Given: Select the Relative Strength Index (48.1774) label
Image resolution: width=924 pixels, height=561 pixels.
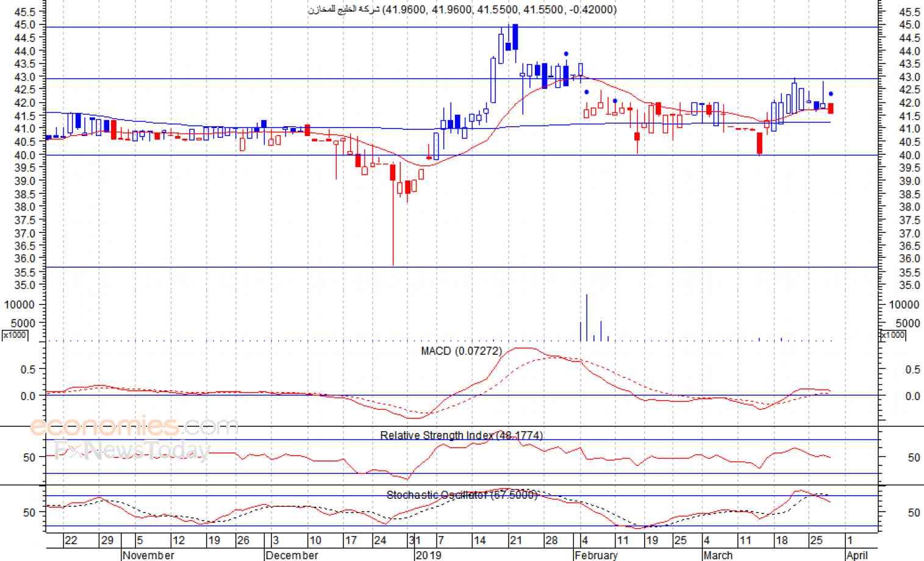Looking at the screenshot, I should pos(462,435).
